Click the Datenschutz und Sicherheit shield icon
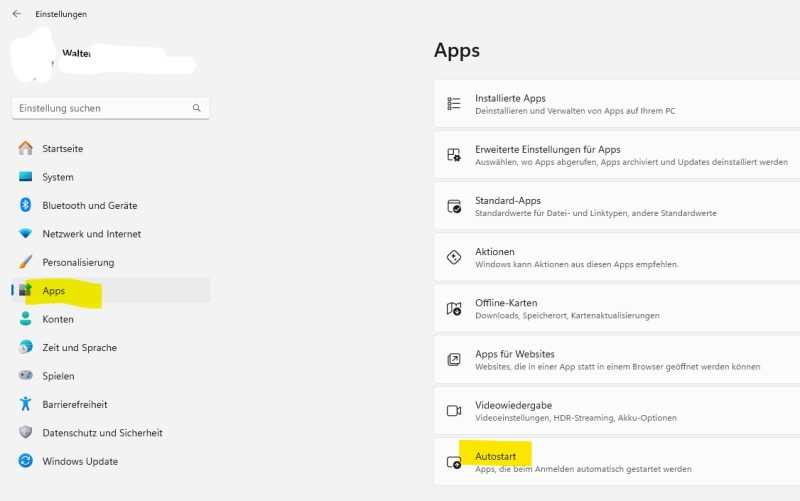The height and width of the screenshot is (501, 800). [x=26, y=433]
